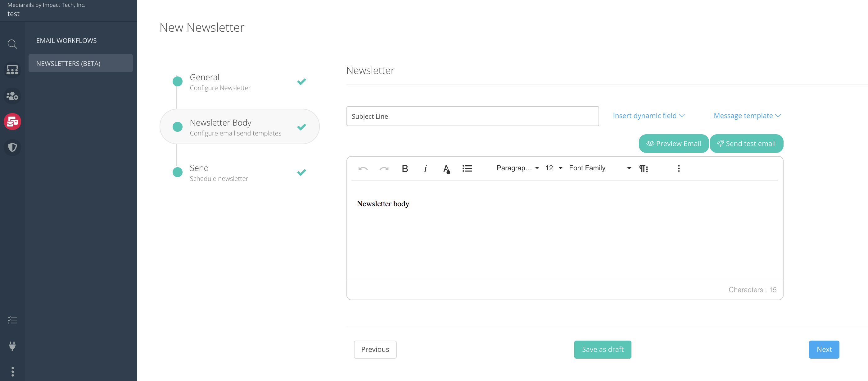Click the search icon in the sidebar
Image resolution: width=868 pixels, height=381 pixels.
click(x=12, y=44)
